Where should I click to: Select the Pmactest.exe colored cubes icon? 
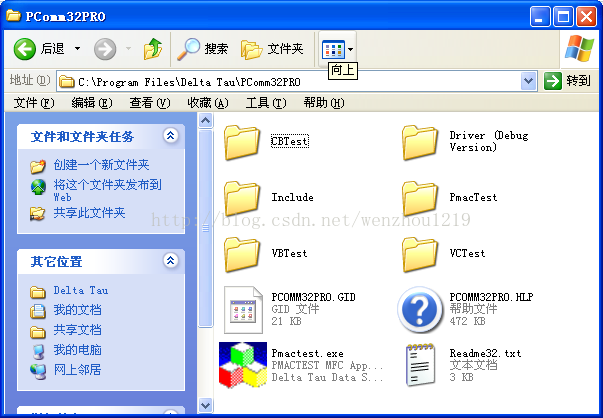[243, 365]
